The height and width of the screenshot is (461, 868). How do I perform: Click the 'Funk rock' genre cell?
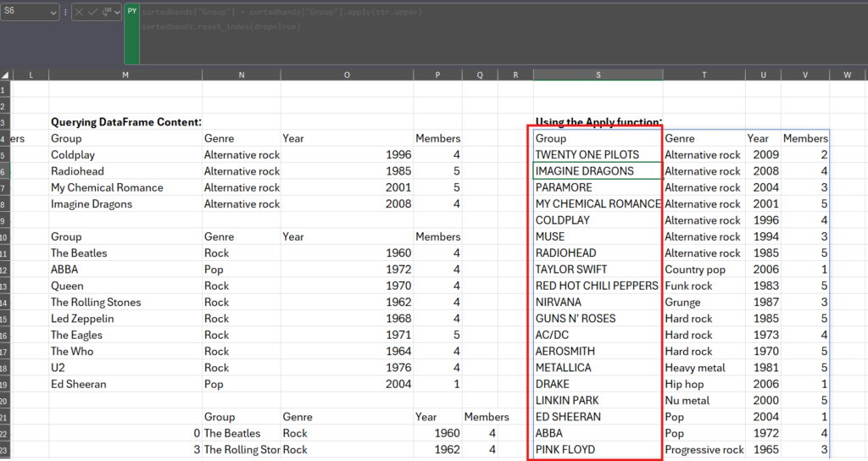click(704, 286)
